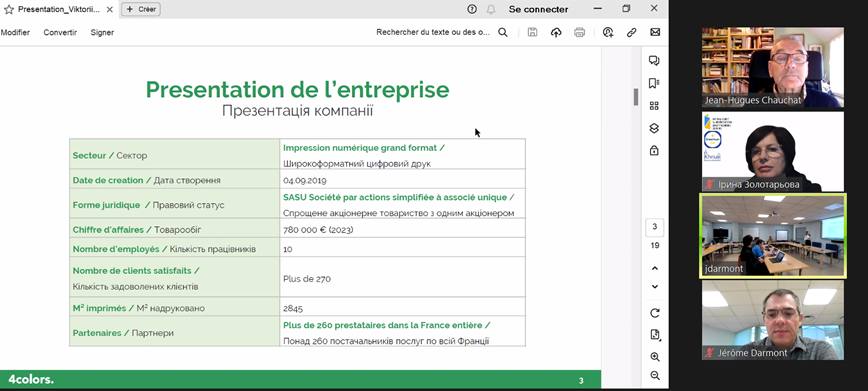This screenshot has width=868, height=391.
Task: Click the total page count 19
Action: click(x=655, y=245)
